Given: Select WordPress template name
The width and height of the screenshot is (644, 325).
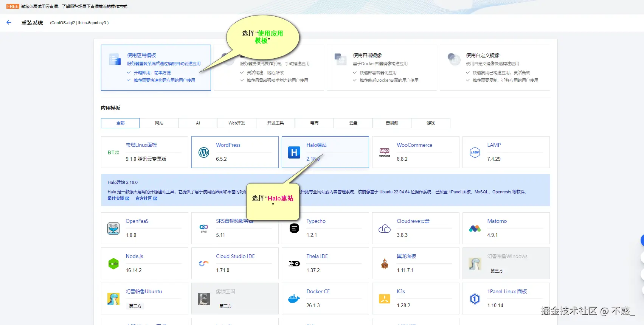Looking at the screenshot, I should pyautogui.click(x=228, y=145).
